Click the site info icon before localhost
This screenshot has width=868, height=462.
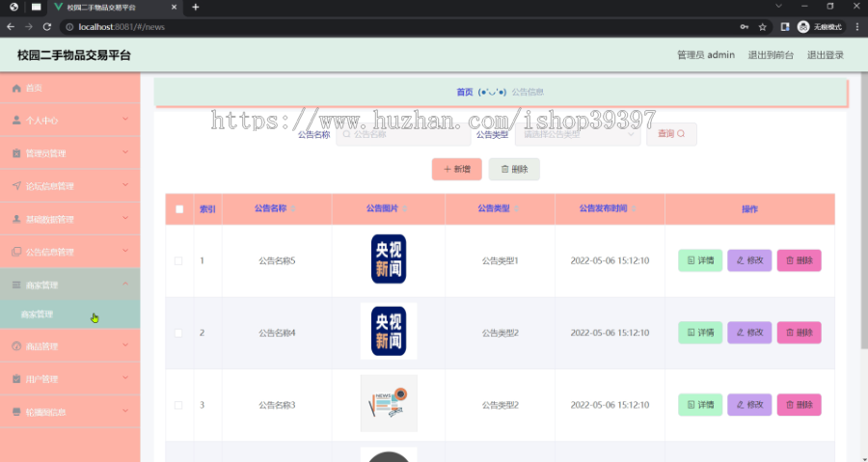click(69, 27)
